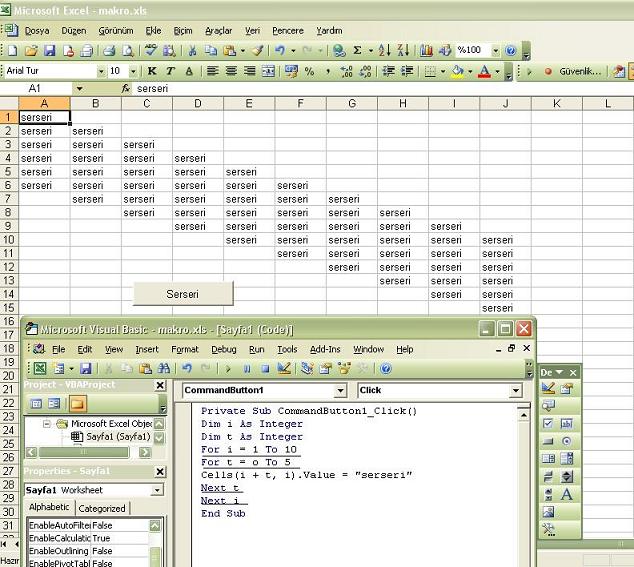Viewport: 634px width, 567px height.
Task: Save workbook with Excel's floppy disk icon
Action: click(x=49, y=51)
